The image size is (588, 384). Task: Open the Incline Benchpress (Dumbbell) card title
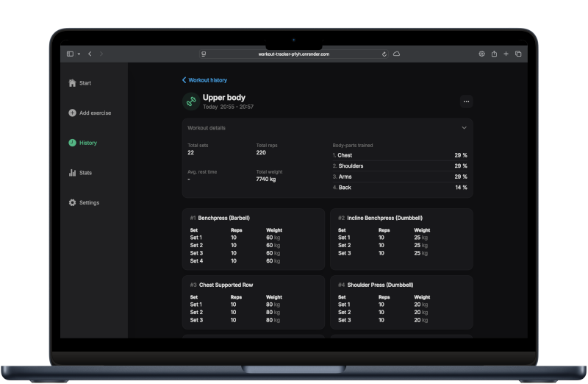click(384, 218)
